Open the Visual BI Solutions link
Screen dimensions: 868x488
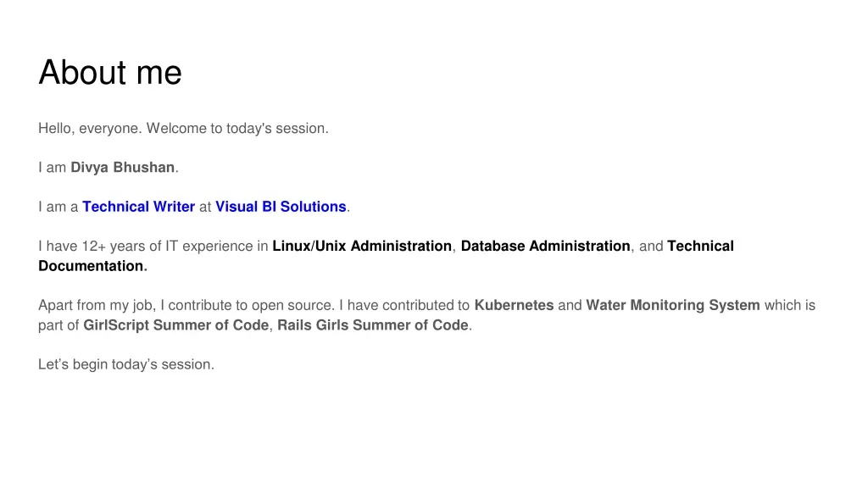(x=281, y=207)
